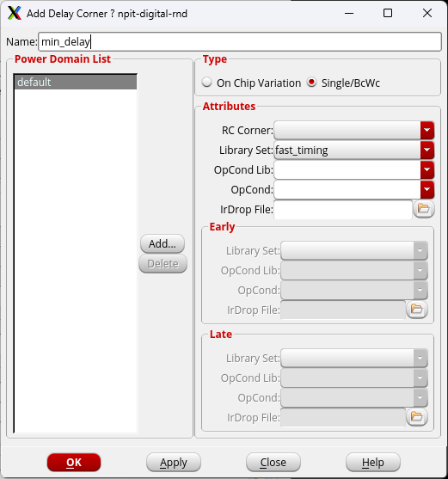
Task: Click the Close button
Action: tap(273, 462)
